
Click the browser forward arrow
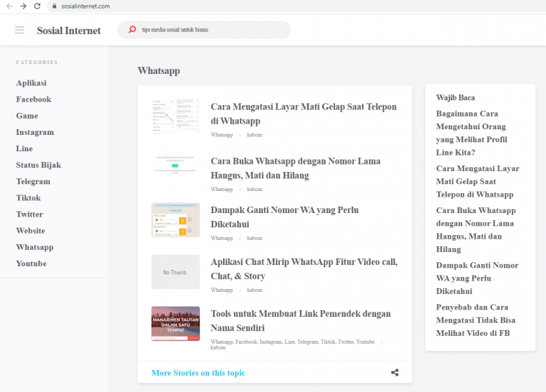click(23, 6)
